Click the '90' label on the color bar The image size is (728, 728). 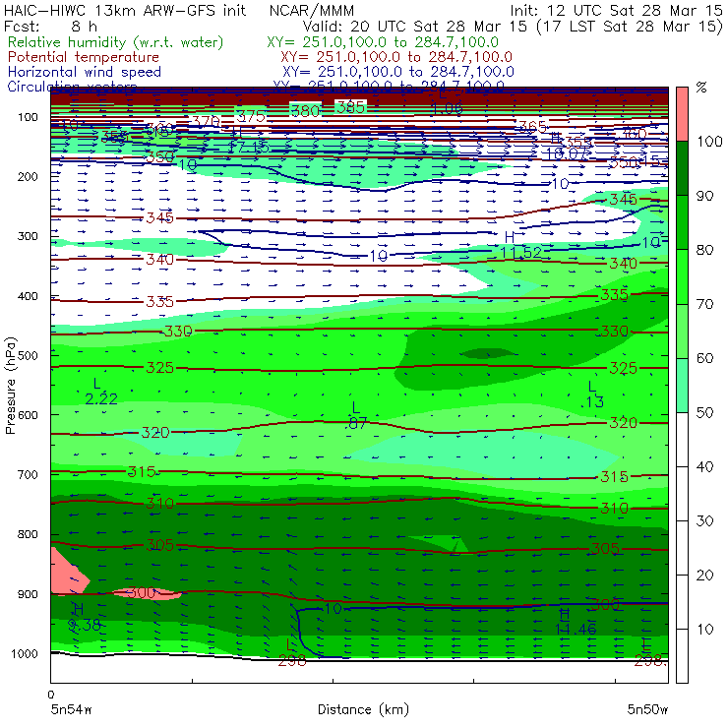(704, 196)
